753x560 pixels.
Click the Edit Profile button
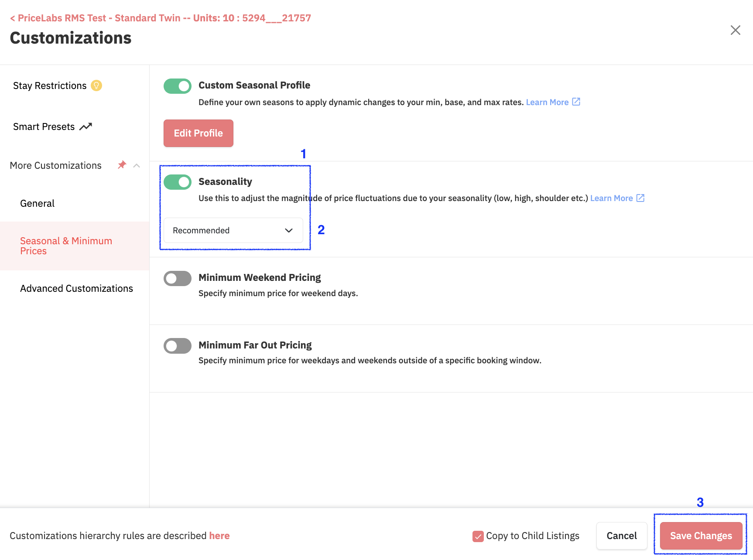(x=199, y=133)
